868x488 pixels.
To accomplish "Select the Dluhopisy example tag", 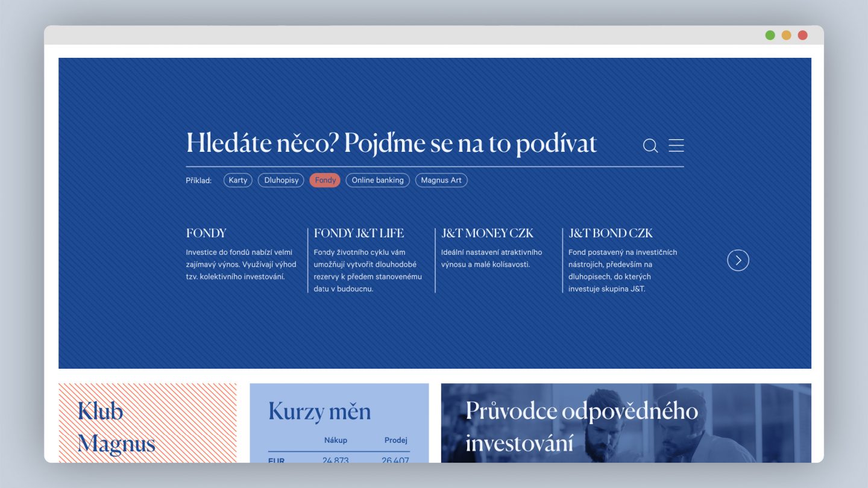I will click(281, 180).
